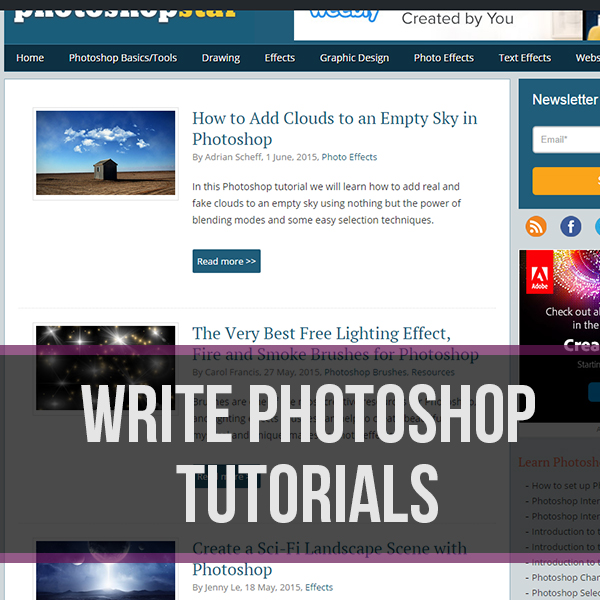Open the Facebook page icon
Viewport: 600px width, 600px height.
[x=571, y=227]
